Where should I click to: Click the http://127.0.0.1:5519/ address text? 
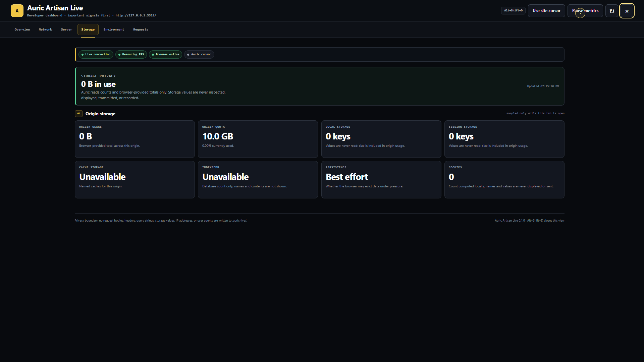[x=136, y=15]
